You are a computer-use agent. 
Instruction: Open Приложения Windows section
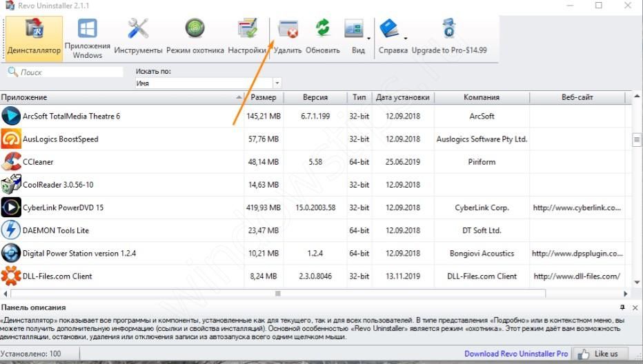point(87,37)
